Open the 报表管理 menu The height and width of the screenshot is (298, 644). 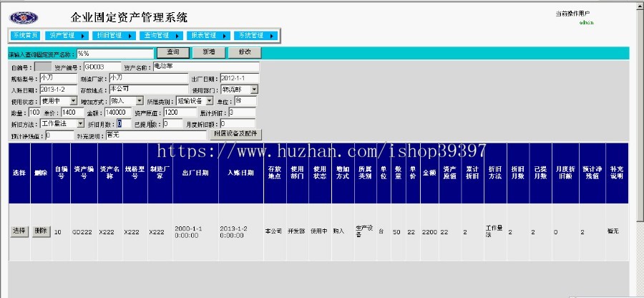point(208,36)
